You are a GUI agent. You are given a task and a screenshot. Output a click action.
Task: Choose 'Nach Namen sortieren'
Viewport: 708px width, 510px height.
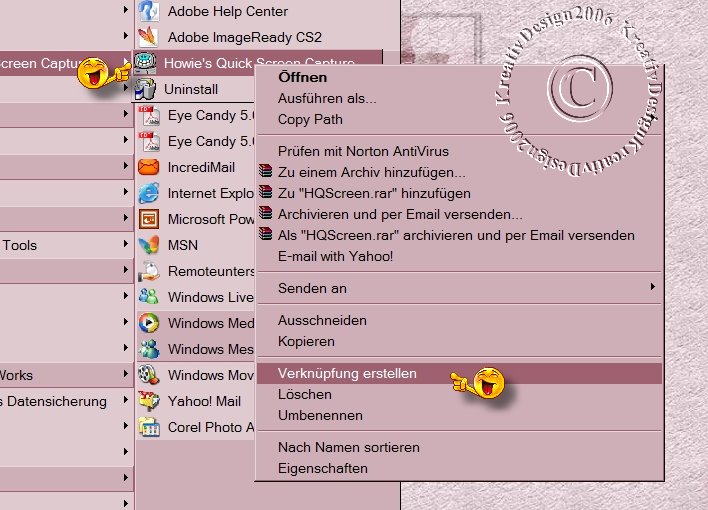(x=459, y=447)
